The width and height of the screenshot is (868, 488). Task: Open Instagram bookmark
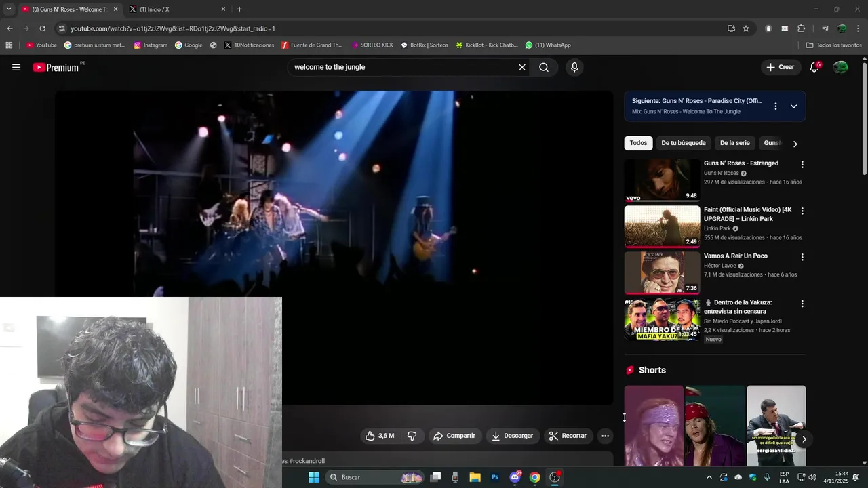[x=151, y=45]
